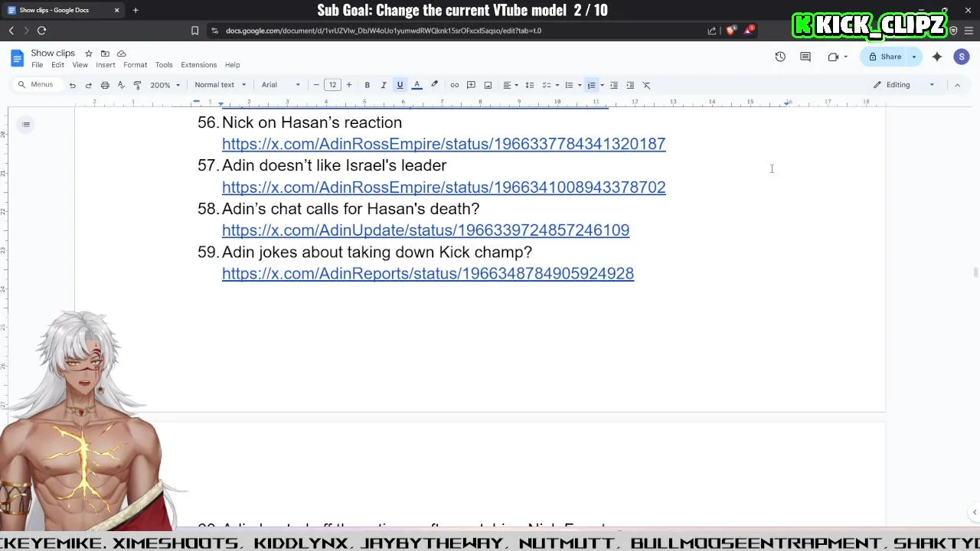
Task: Start a Meet call from the camera icon
Action: point(833,57)
